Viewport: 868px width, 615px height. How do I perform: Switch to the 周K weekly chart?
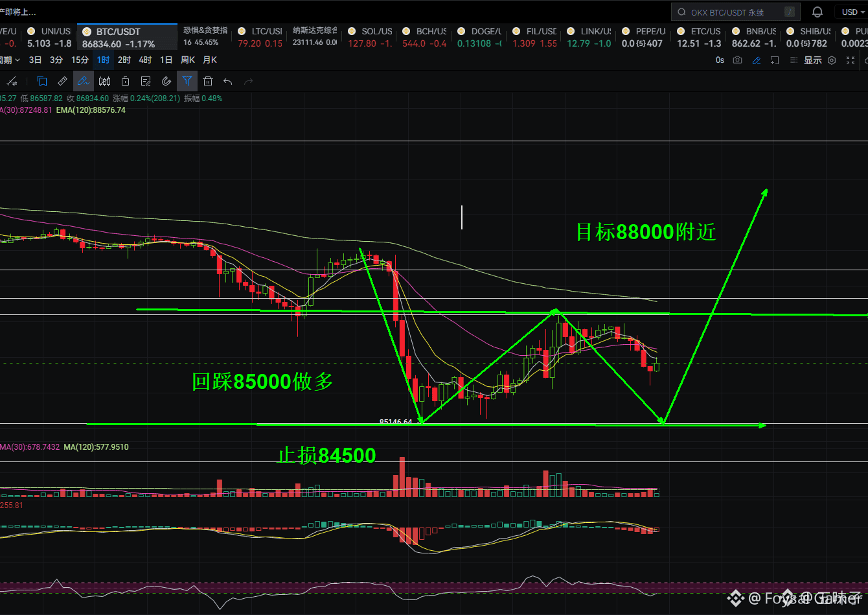click(x=188, y=60)
